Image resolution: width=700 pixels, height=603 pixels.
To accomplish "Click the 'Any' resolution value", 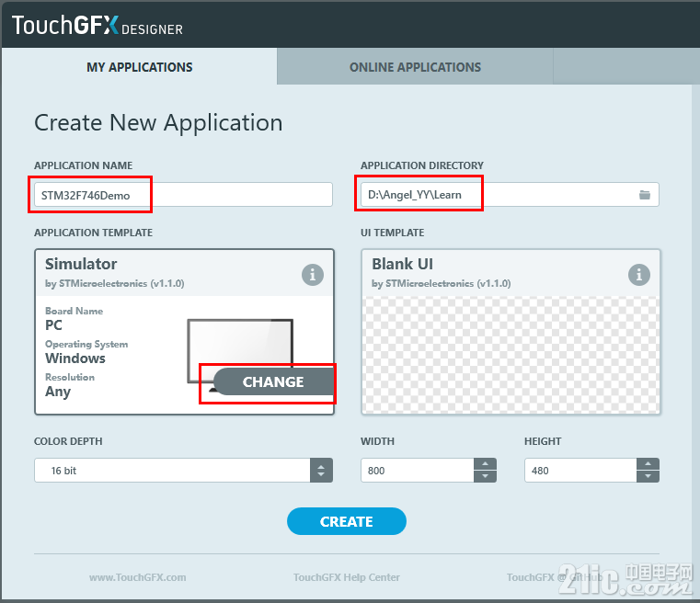I will (58, 392).
